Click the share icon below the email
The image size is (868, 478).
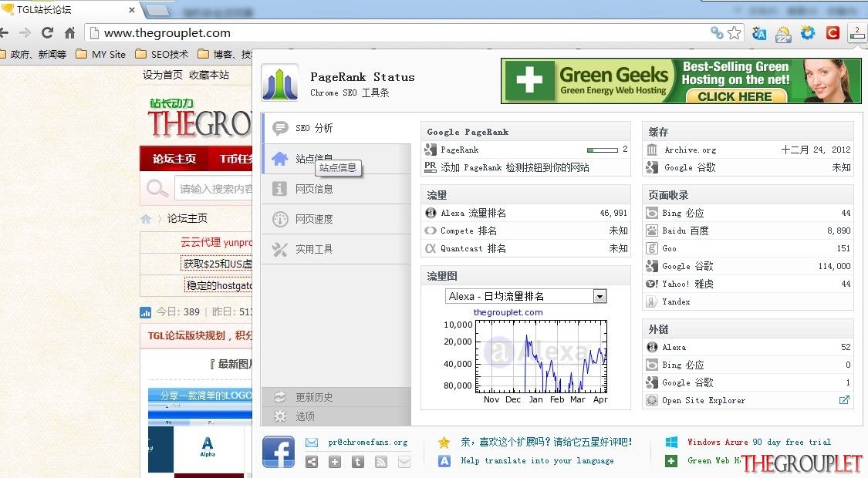pyautogui.click(x=312, y=461)
